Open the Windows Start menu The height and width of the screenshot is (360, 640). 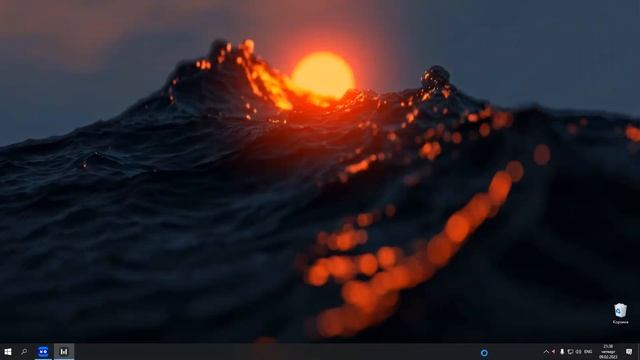click(8, 351)
